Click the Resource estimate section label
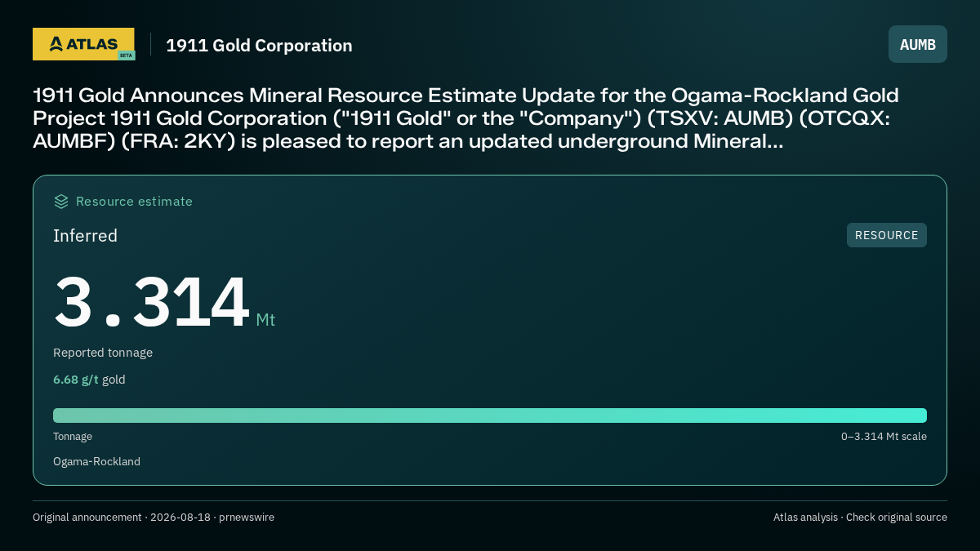The height and width of the screenshot is (551, 980). coord(134,201)
